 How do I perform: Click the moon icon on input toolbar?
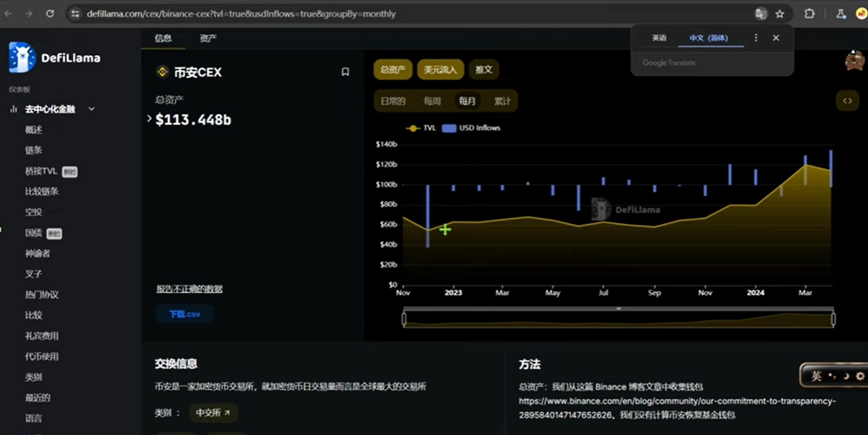(x=846, y=376)
